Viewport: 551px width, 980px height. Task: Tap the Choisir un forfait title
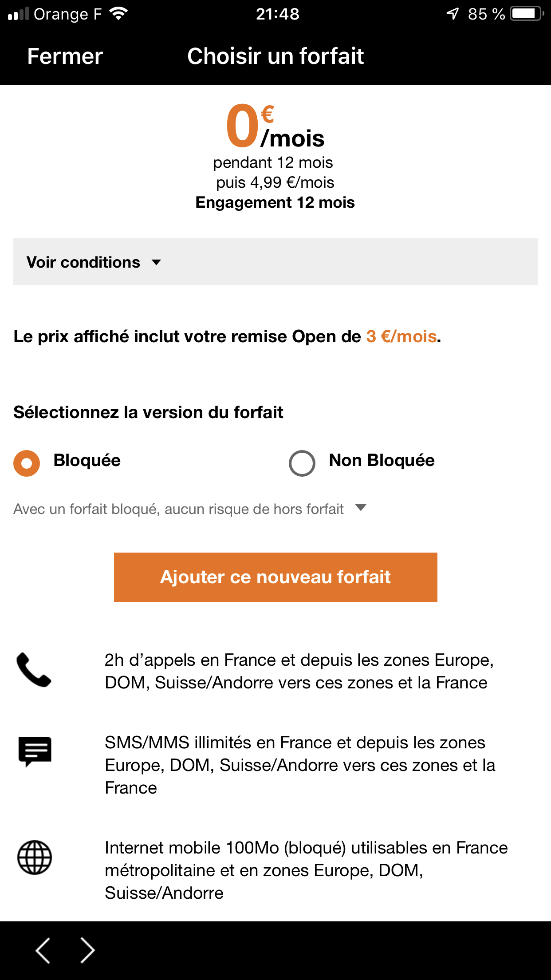tap(275, 56)
